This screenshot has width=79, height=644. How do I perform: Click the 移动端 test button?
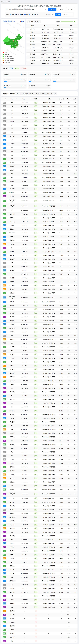coord(61,9)
